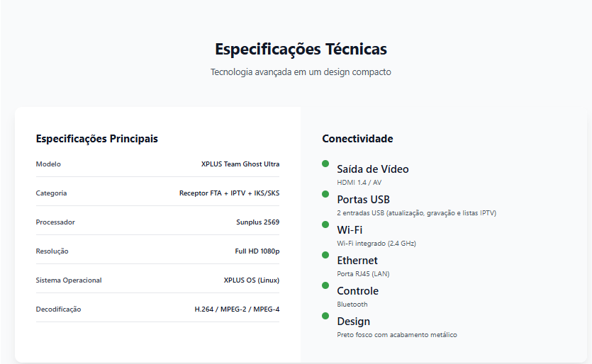The image size is (592, 364).
Task: Click the green bullet next to Portas USB
Action: point(325,194)
